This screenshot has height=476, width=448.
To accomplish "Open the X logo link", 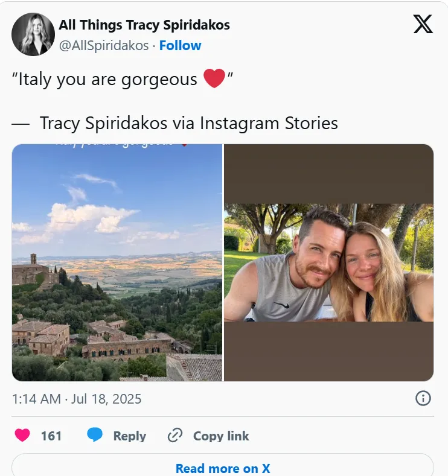I will click(x=423, y=24).
